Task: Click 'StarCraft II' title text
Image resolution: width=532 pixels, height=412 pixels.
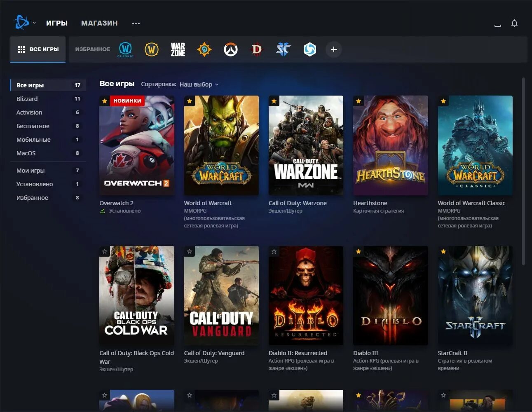Action: tap(452, 353)
